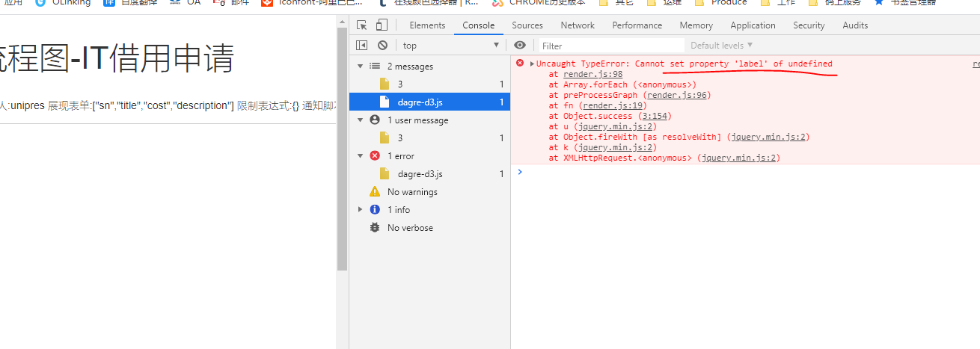Switch to the Sources tab
Viewport: 980px width, 349px height.
pos(527,25)
